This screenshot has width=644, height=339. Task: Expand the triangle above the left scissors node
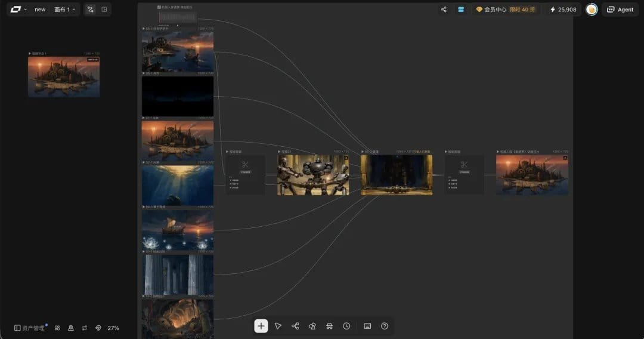pos(227,152)
